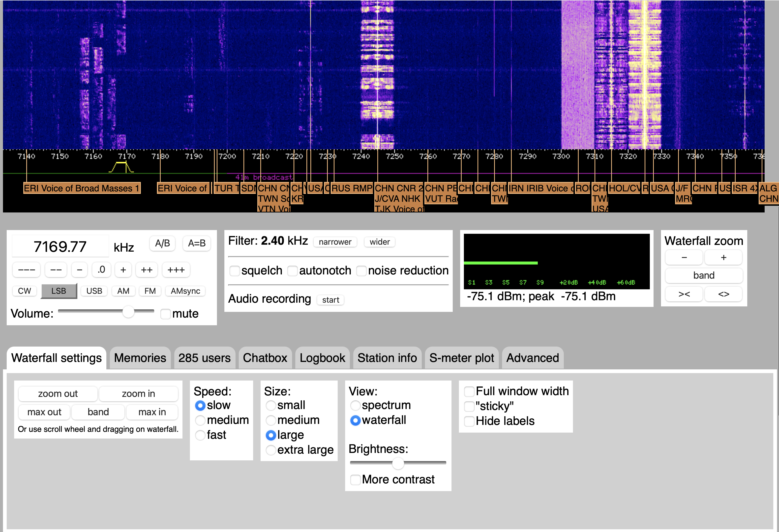Click the >< waterfall zoom button
The image size is (779, 532).
pyautogui.click(x=684, y=294)
